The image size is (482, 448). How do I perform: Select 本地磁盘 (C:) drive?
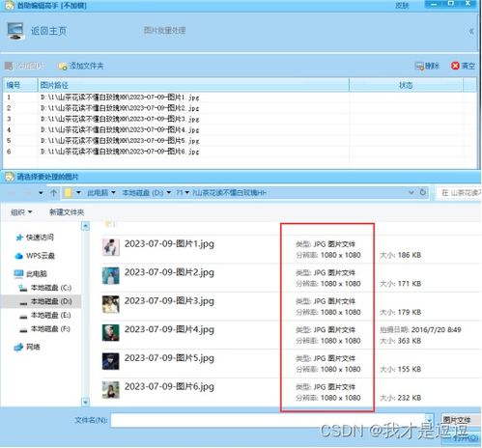point(45,288)
